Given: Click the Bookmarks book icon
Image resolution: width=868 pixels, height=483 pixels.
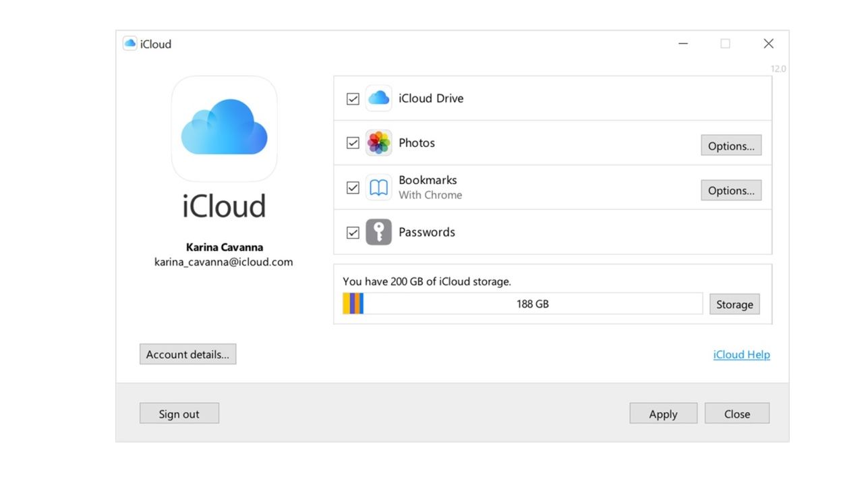Looking at the screenshot, I should [378, 187].
